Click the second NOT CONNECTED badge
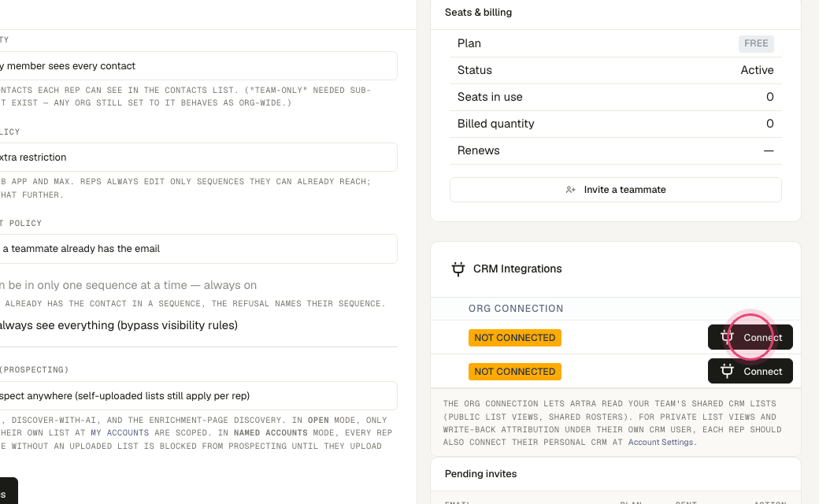 click(514, 372)
